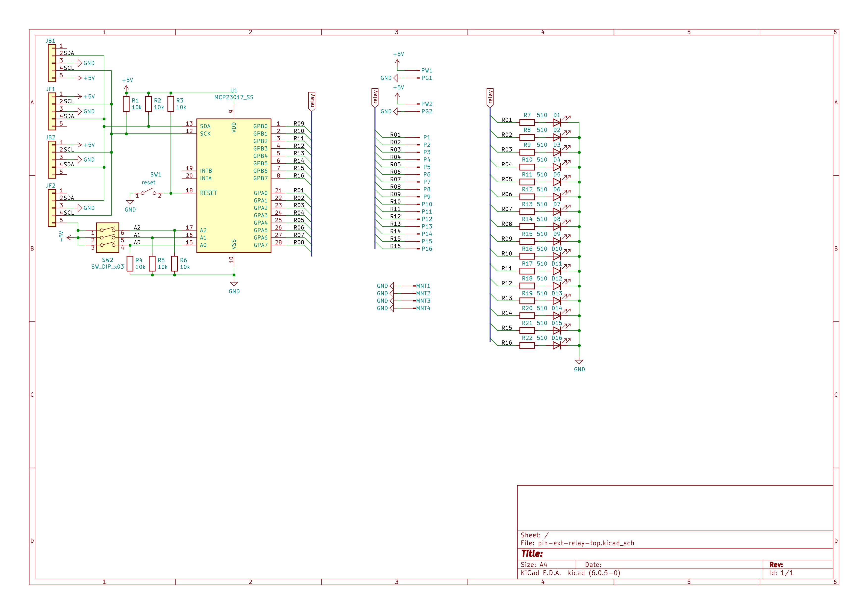Screen dimensions: 868x614
Task: Click the SW2 DIP switch symbol
Action: click(x=108, y=237)
